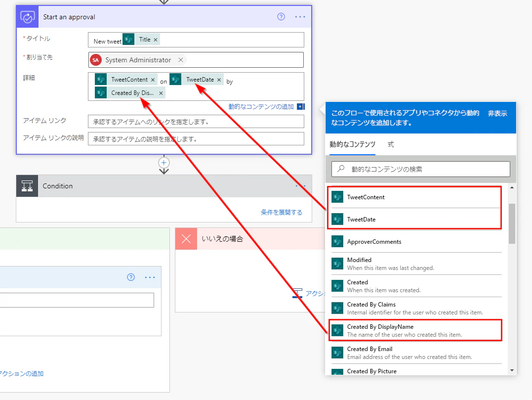Click 動的なコンテンツの追加 link
Screen dimensions: 532x400
[x=261, y=107]
